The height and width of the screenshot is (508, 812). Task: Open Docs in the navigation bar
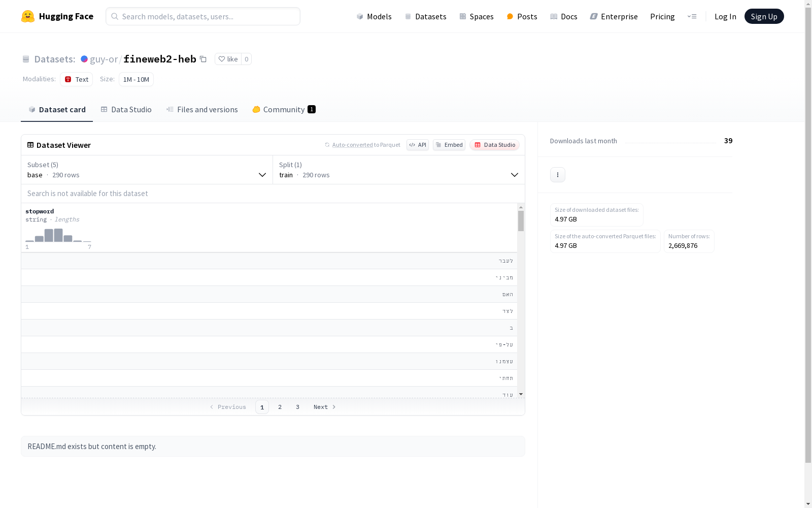click(564, 16)
